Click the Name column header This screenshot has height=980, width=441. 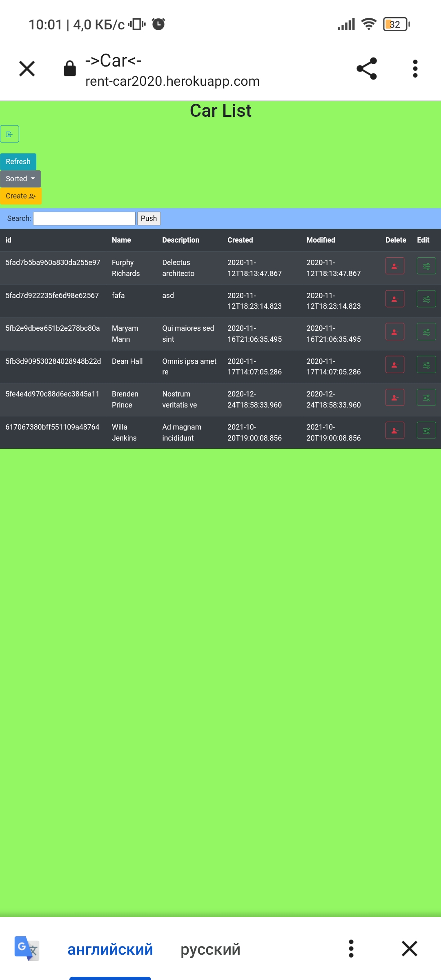[x=121, y=240]
